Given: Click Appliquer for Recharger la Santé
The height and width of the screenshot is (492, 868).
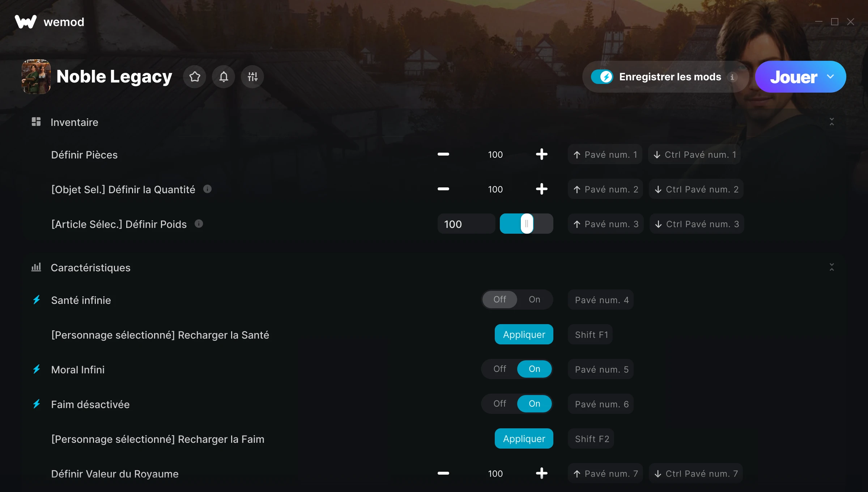Looking at the screenshot, I should [x=524, y=334].
